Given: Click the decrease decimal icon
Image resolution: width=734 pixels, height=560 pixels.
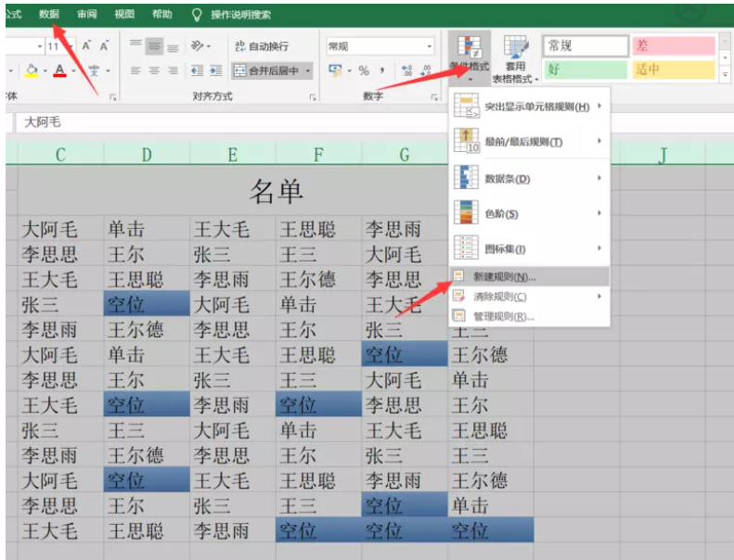Looking at the screenshot, I should (426, 70).
